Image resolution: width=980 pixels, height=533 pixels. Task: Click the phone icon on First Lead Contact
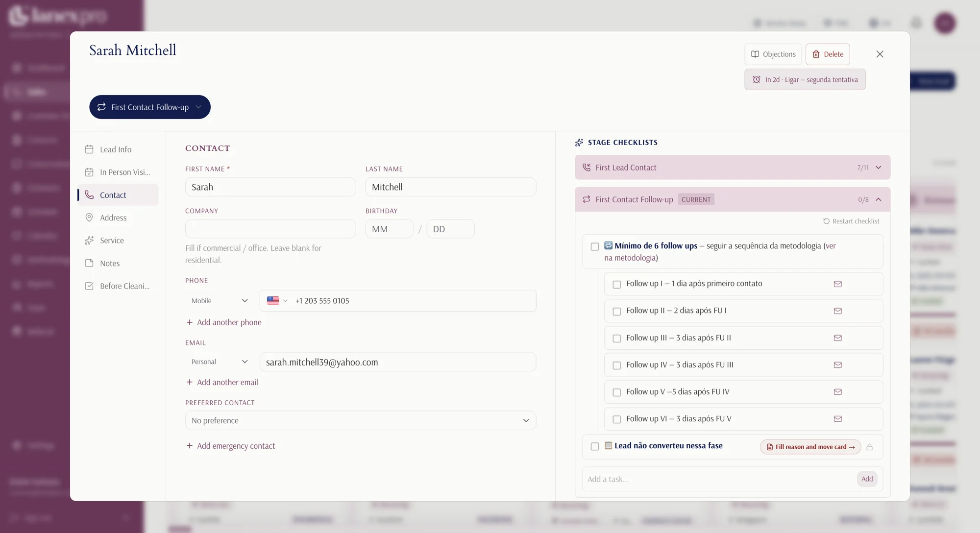tap(587, 168)
